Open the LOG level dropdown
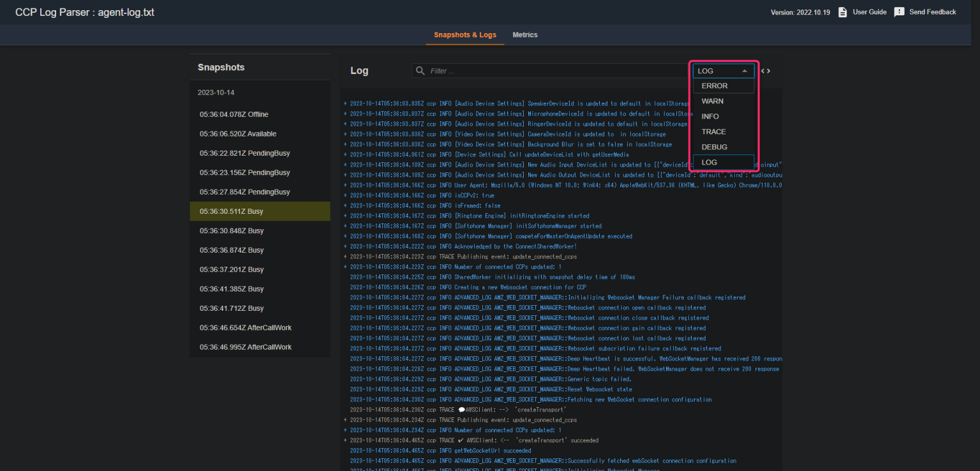This screenshot has height=471, width=980. pyautogui.click(x=723, y=71)
